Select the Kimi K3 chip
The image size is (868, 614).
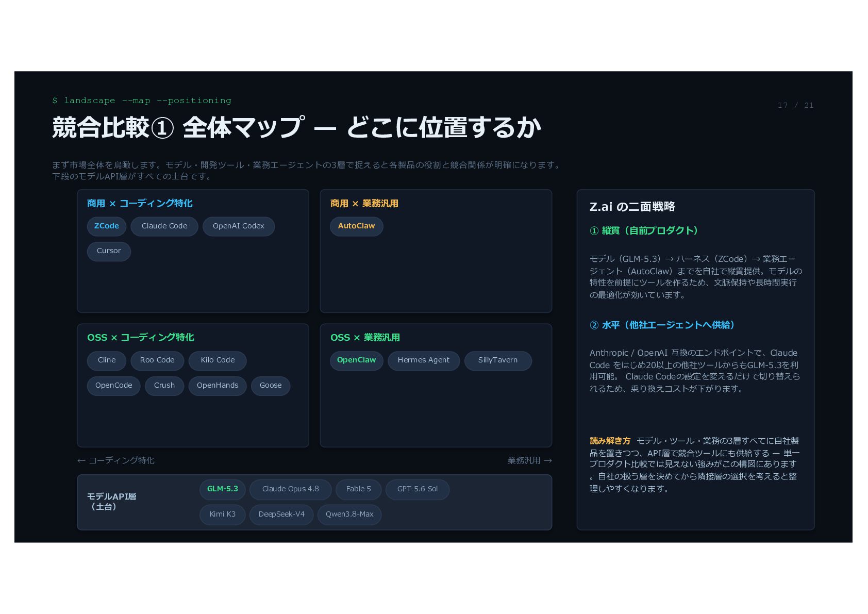pos(223,515)
